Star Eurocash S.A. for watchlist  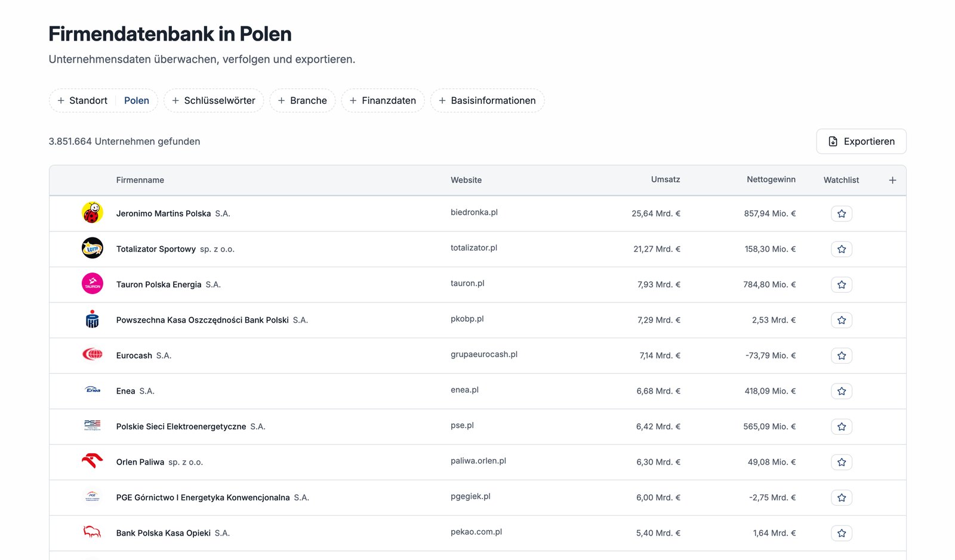pyautogui.click(x=842, y=355)
